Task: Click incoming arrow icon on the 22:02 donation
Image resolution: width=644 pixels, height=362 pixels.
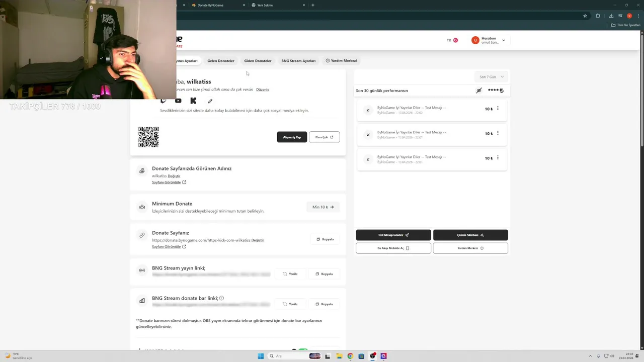Action: [368, 110]
